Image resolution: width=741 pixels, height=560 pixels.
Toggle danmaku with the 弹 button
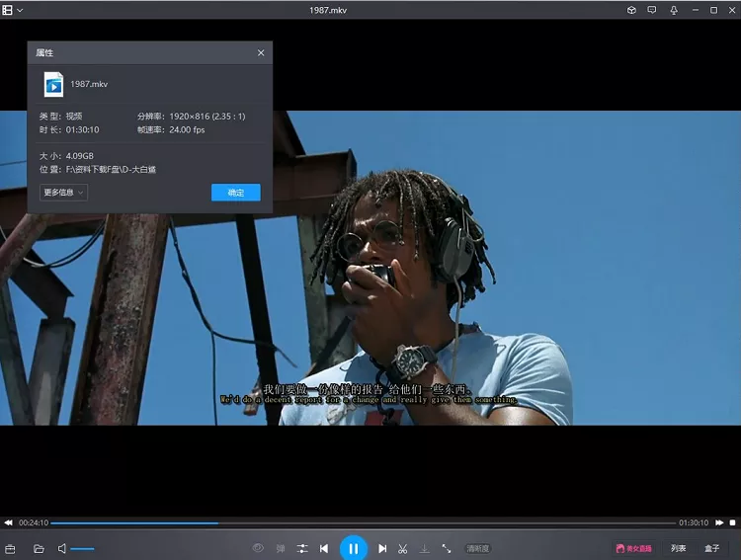pos(281,548)
